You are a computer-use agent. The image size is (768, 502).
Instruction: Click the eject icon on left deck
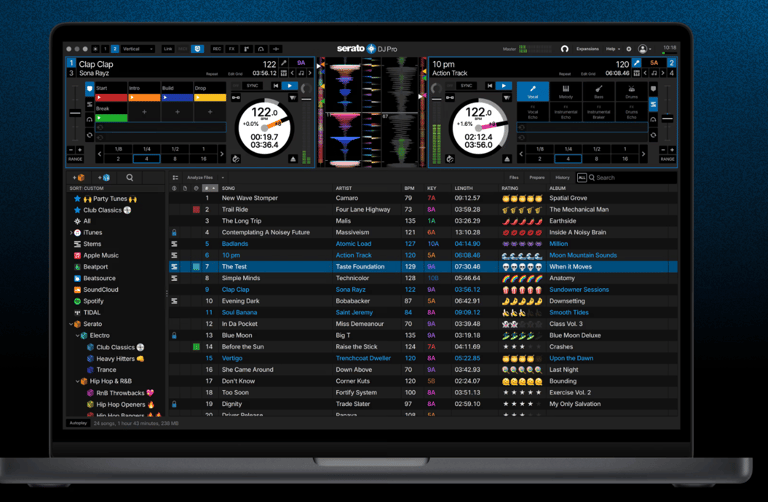click(293, 159)
